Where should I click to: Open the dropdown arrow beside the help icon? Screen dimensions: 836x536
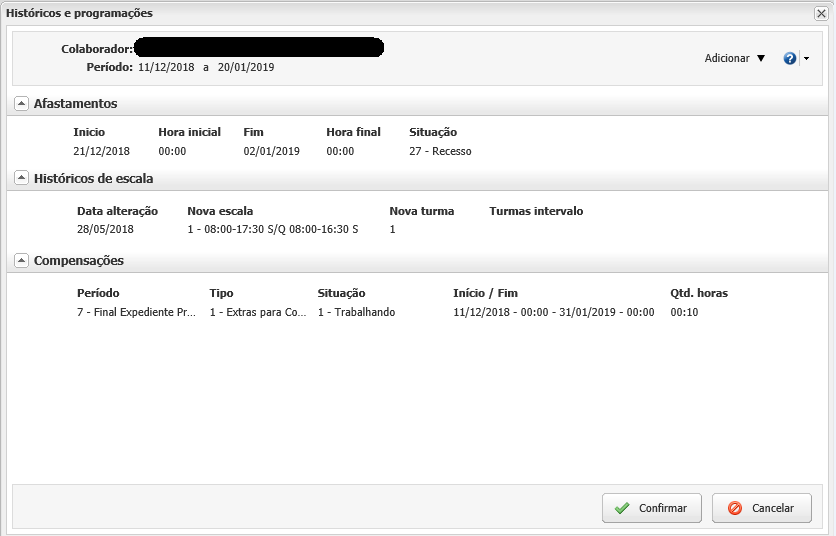click(806, 59)
